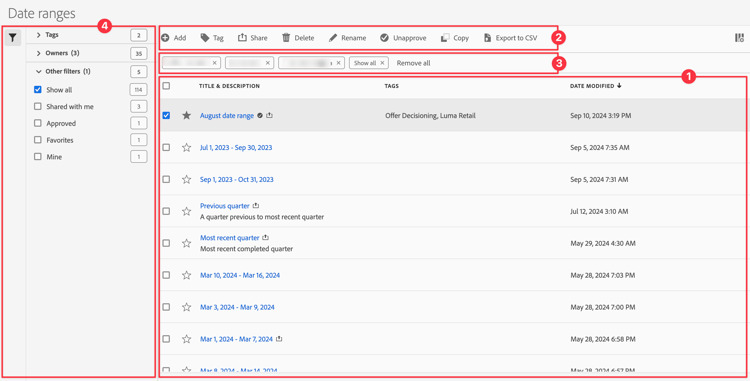This screenshot has width=750, height=381.
Task: Select the Most recent quarter row checkbox
Action: [x=166, y=243]
